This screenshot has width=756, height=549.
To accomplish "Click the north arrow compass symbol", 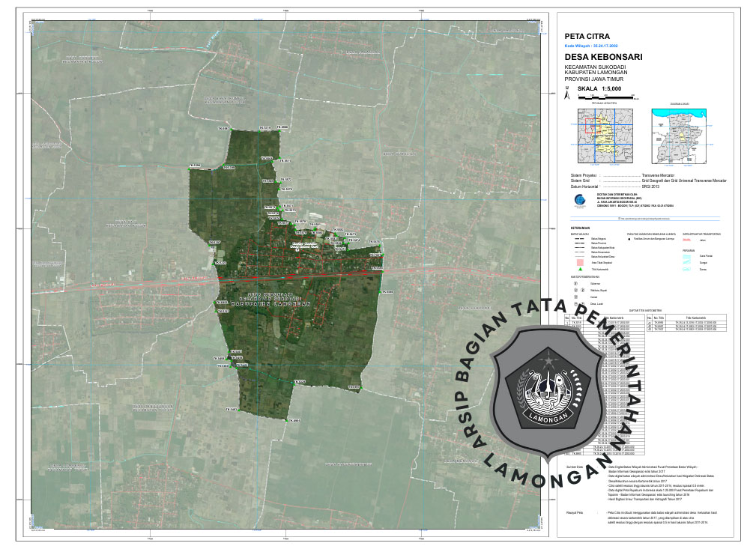I will click(568, 94).
